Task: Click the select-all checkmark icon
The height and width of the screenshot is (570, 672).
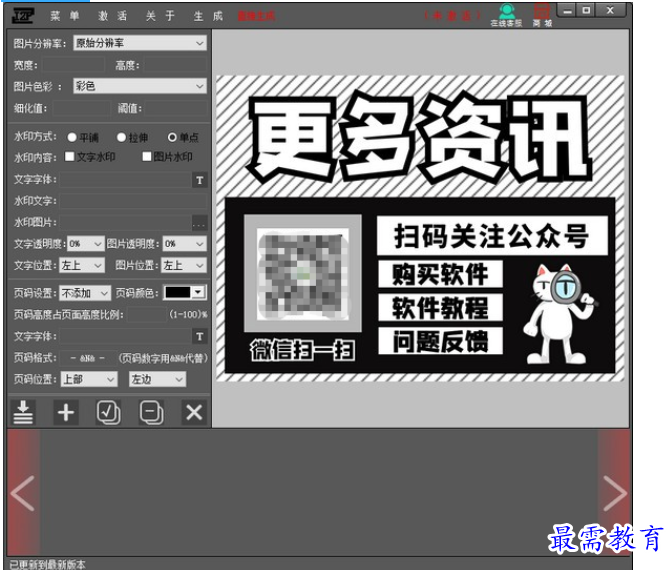Action: (108, 412)
